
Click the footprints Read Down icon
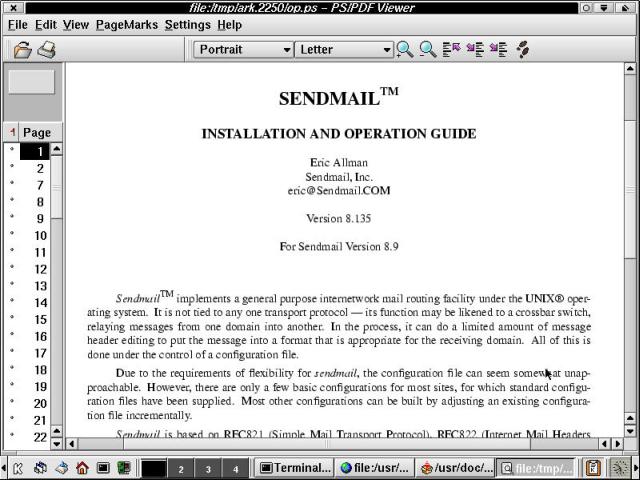(x=522, y=49)
